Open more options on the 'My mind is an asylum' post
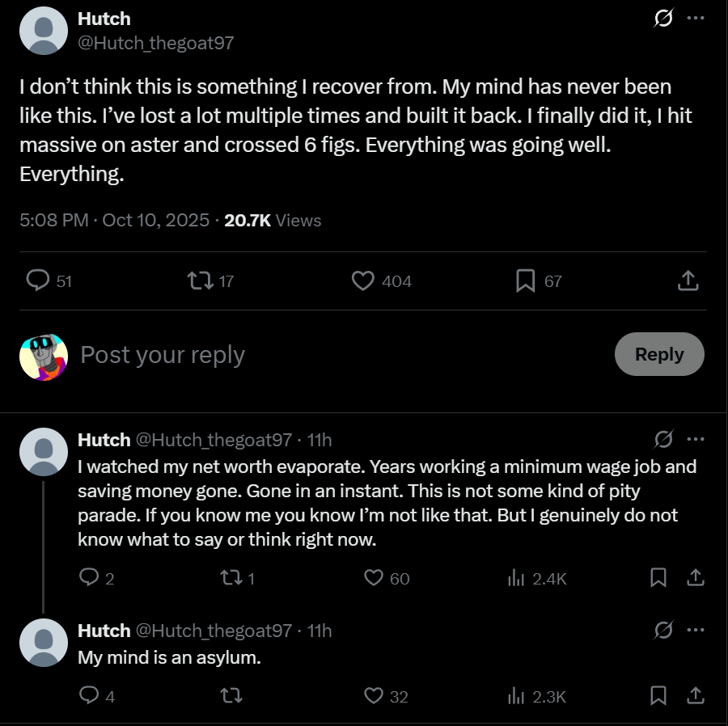Viewport: 728px width, 726px height. [x=695, y=631]
